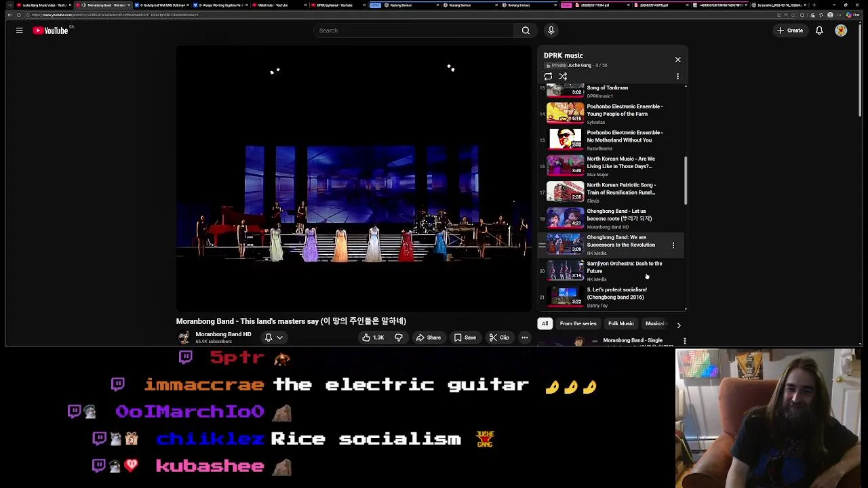Viewport: 868px width, 488px height.
Task: Open the account avatar menu
Action: 841,30
